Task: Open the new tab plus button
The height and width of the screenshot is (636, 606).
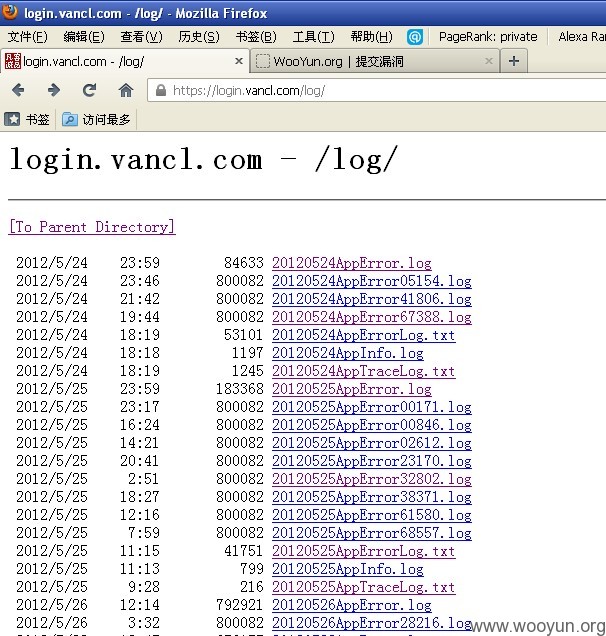Action: 514,61
